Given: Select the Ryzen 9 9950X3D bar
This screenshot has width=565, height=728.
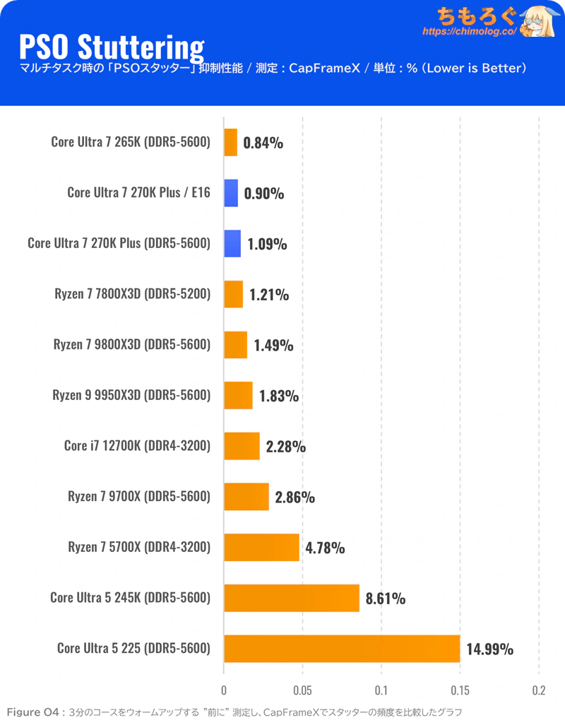Looking at the screenshot, I should (238, 396).
